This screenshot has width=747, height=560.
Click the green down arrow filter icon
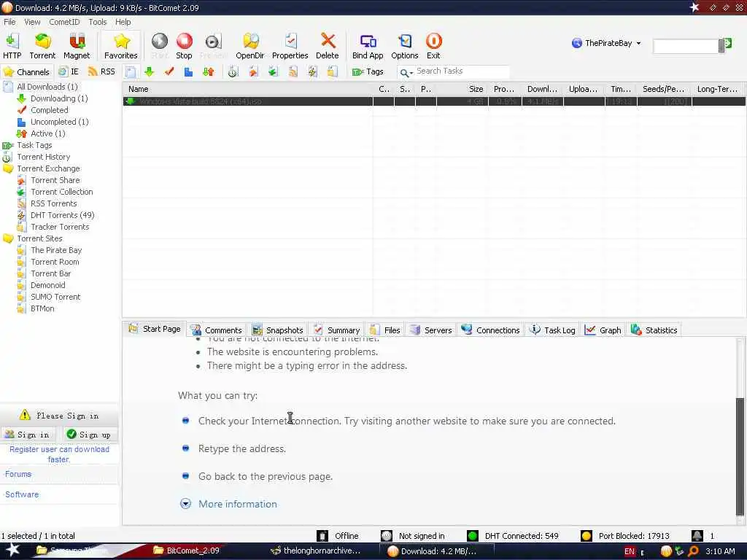[149, 72]
